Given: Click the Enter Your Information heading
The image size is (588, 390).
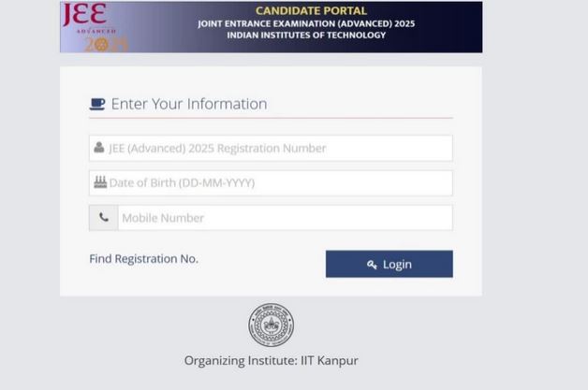Looking at the screenshot, I should [x=189, y=104].
